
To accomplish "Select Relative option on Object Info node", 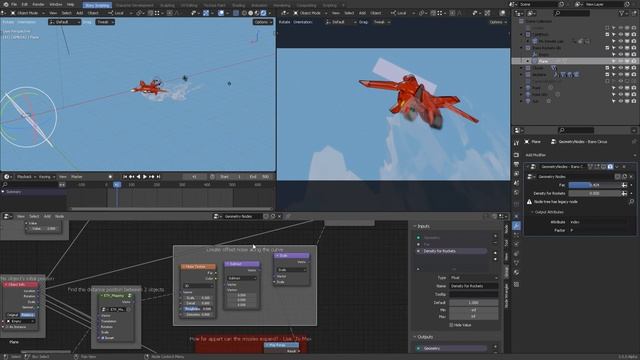I will click(28, 315).
